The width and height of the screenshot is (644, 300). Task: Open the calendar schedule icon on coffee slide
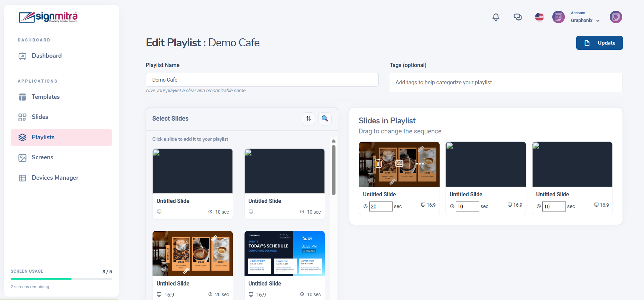click(x=399, y=163)
